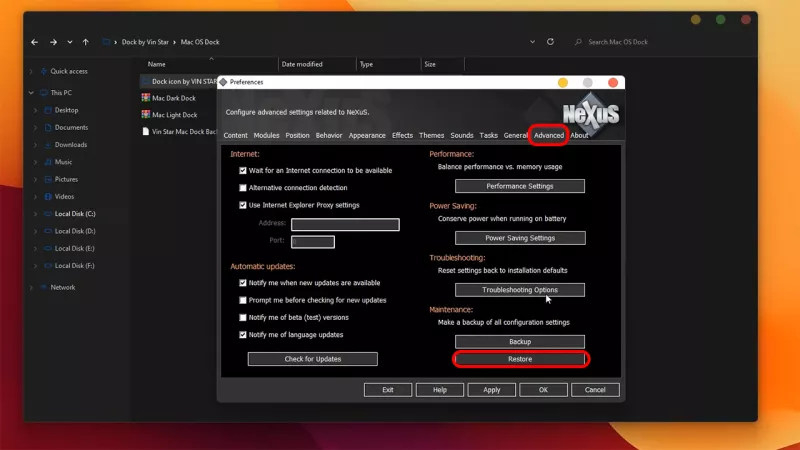
Task: Open Troubleshooting Options
Action: pos(520,290)
